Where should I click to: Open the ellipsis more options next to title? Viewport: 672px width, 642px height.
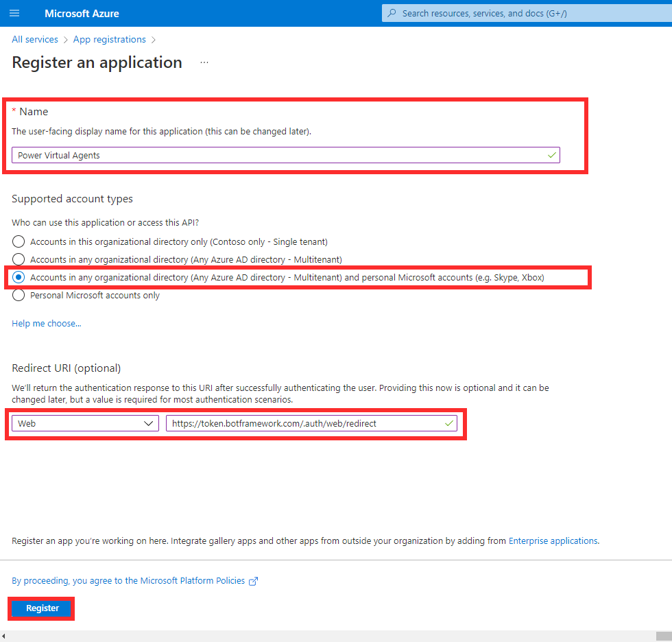[204, 62]
